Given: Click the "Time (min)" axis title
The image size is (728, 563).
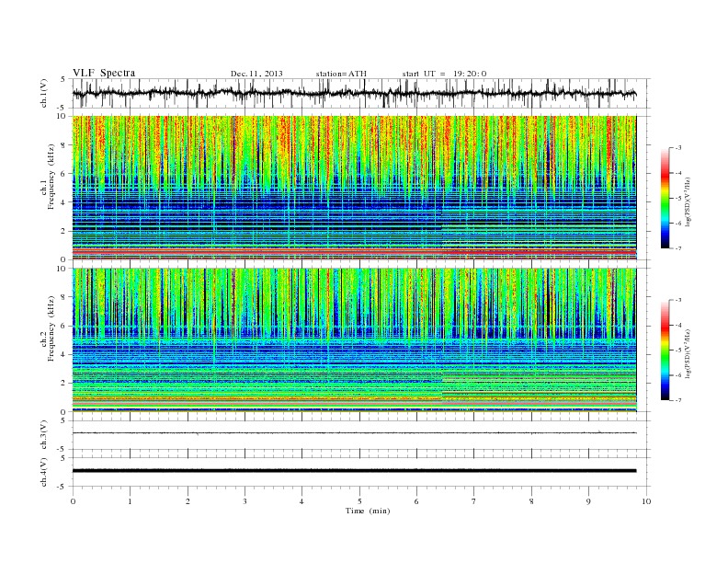Looking at the screenshot, I should point(368,511).
